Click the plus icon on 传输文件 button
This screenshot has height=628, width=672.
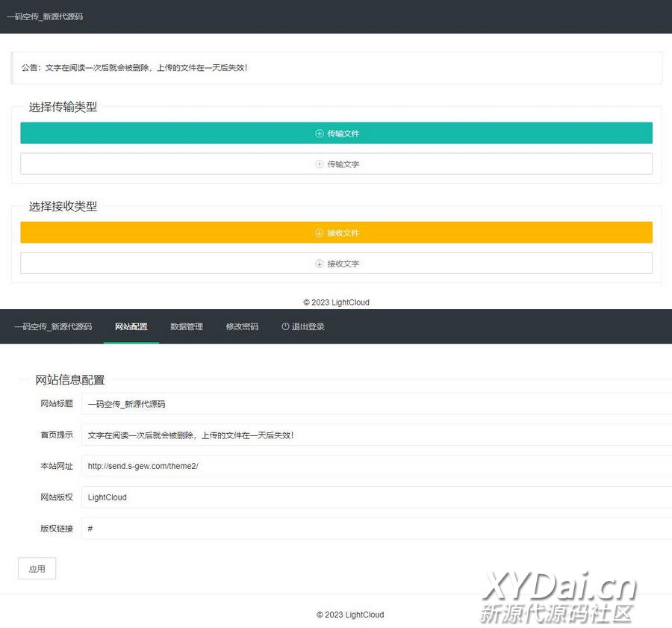(x=320, y=134)
